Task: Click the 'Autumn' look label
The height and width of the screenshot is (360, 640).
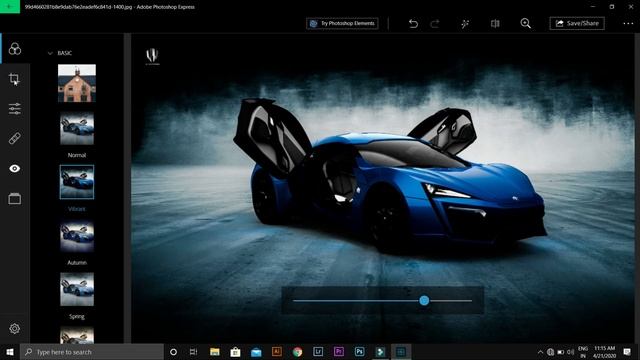Action: point(77,263)
